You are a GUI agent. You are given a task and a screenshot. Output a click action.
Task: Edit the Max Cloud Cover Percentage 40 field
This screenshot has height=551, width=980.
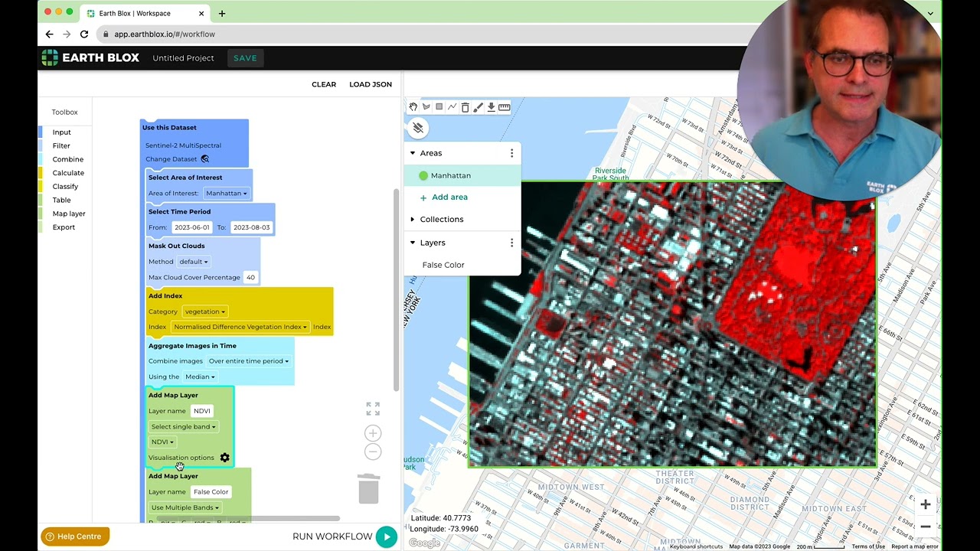click(x=250, y=277)
